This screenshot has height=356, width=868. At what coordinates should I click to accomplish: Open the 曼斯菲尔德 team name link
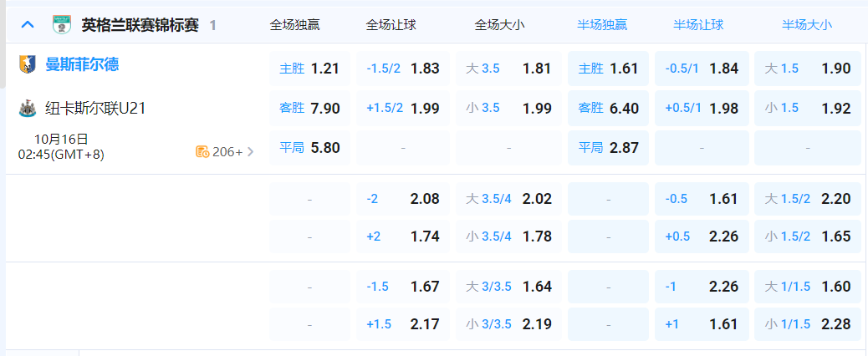click(82, 64)
